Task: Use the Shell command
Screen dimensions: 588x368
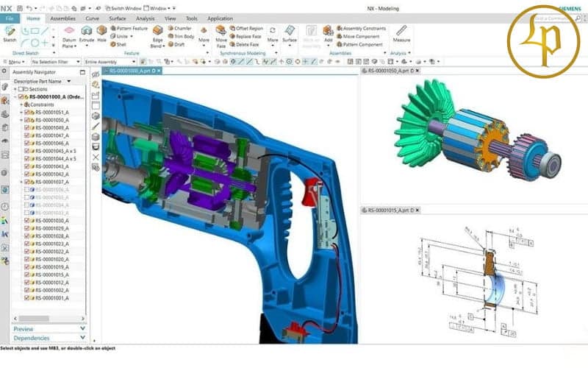Action: click(x=118, y=44)
